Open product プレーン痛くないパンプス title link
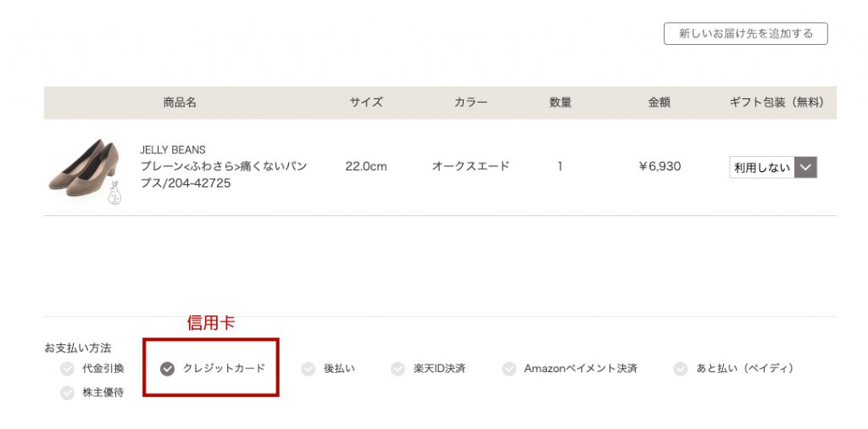This screenshot has height=429, width=868. coord(223,175)
